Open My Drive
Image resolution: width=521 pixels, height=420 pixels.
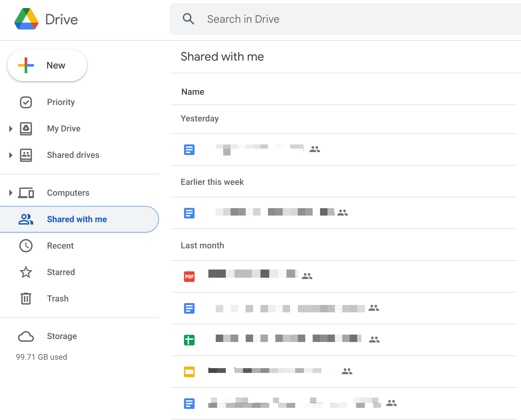64,129
